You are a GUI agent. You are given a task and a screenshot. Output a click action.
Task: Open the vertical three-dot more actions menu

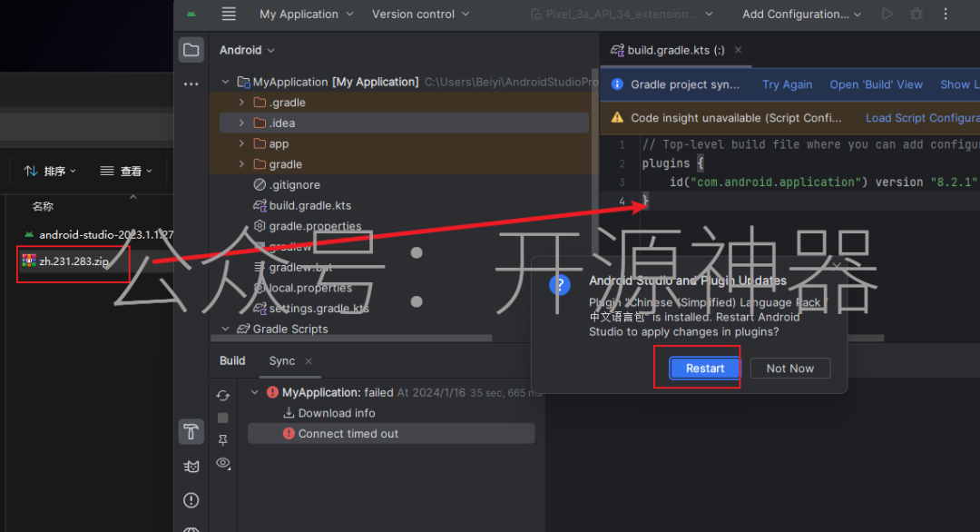[x=946, y=14]
